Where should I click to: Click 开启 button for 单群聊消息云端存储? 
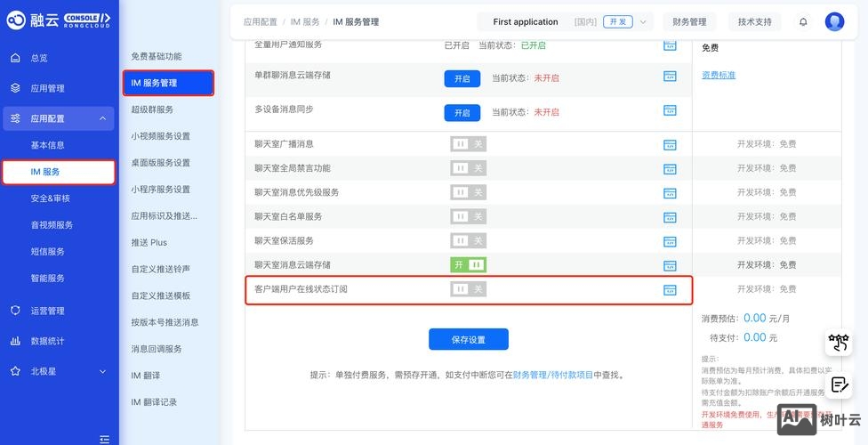point(462,78)
